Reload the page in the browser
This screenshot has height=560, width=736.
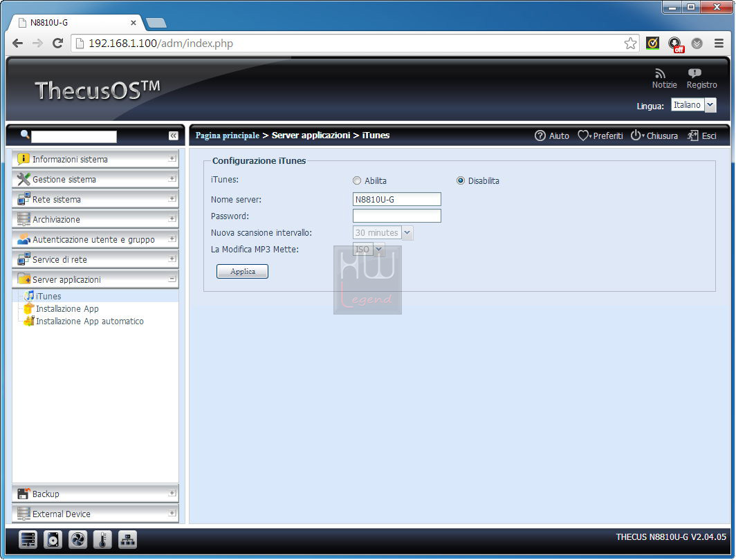pos(57,44)
